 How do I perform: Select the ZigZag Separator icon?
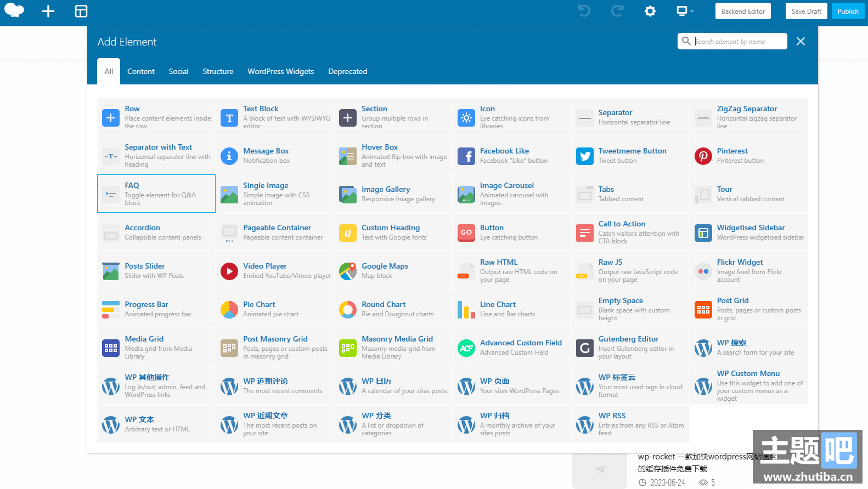point(703,118)
